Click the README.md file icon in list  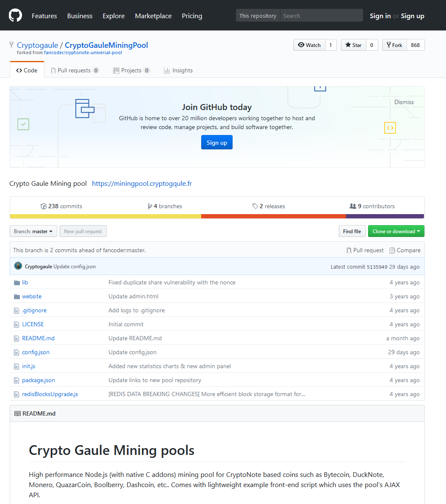coord(17,338)
